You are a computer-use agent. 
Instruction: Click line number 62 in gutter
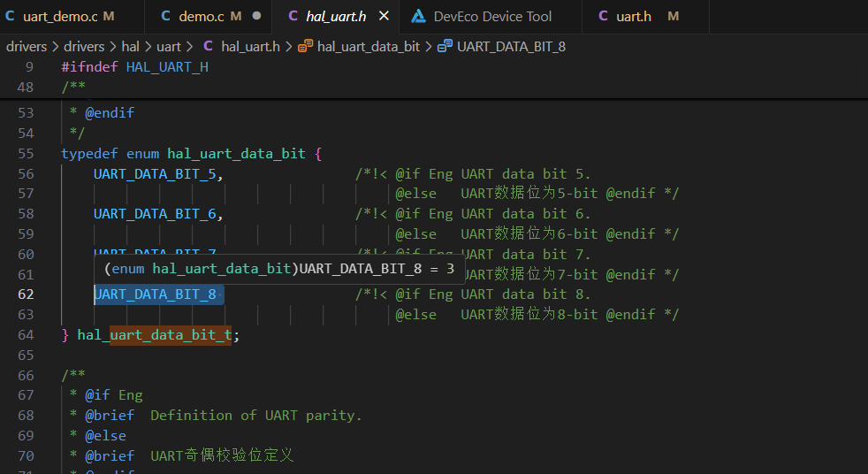coord(26,294)
